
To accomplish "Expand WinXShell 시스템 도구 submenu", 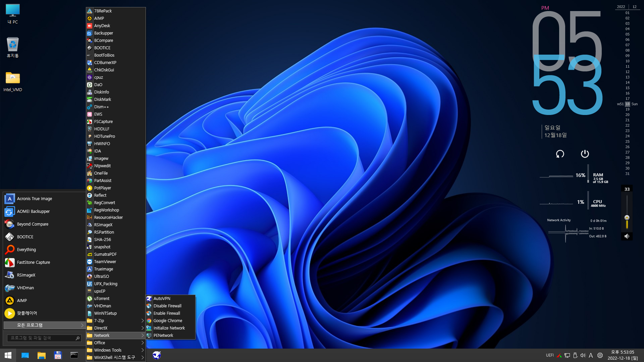I will pos(116,358).
